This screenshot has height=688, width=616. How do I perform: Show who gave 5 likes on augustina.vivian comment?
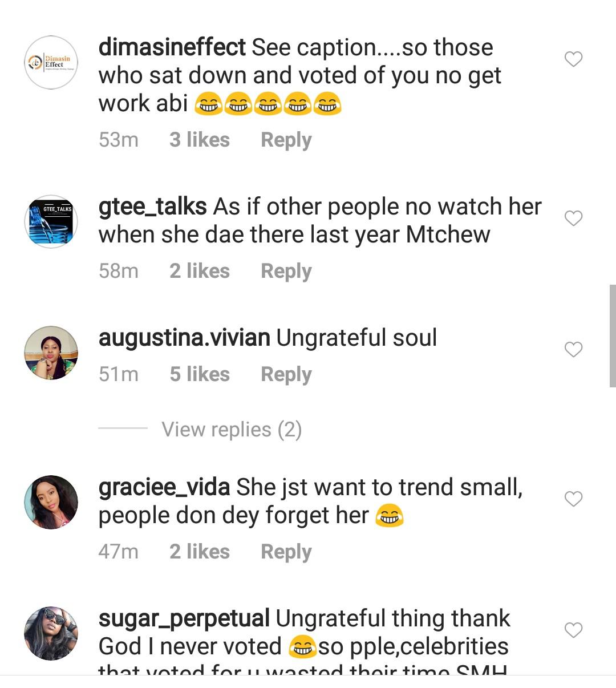click(x=200, y=375)
